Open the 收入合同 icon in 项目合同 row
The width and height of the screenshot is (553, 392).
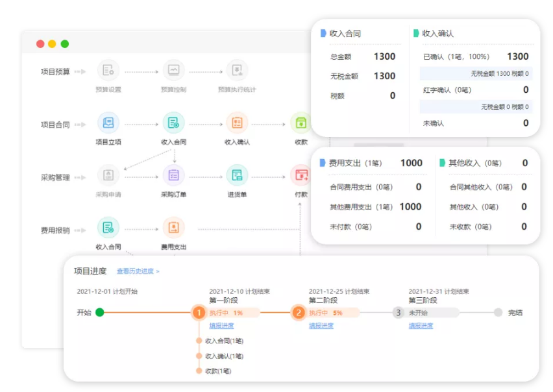[173, 123]
